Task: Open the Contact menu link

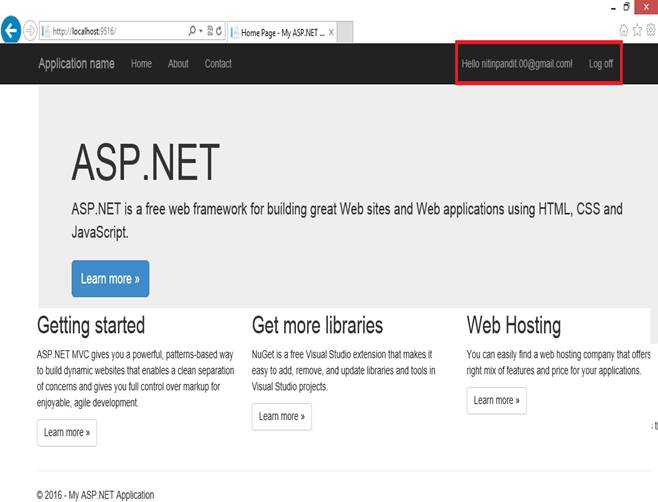Action: (x=218, y=63)
